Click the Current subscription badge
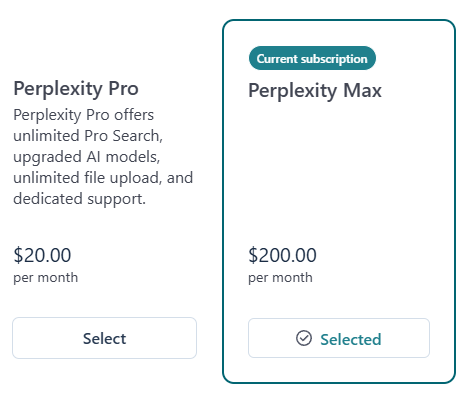The width and height of the screenshot is (470, 410). [312, 58]
